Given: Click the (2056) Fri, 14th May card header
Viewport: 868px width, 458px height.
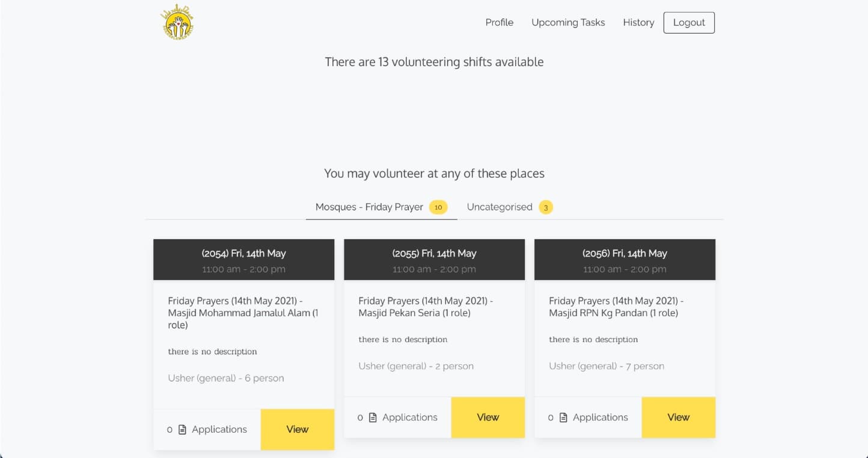Looking at the screenshot, I should point(625,260).
